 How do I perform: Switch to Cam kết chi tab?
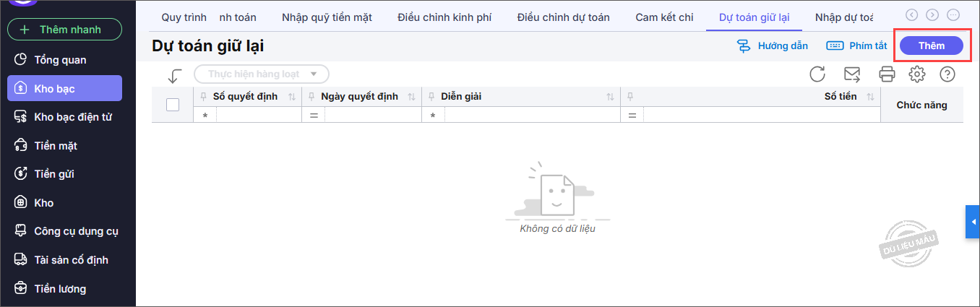coord(664,17)
